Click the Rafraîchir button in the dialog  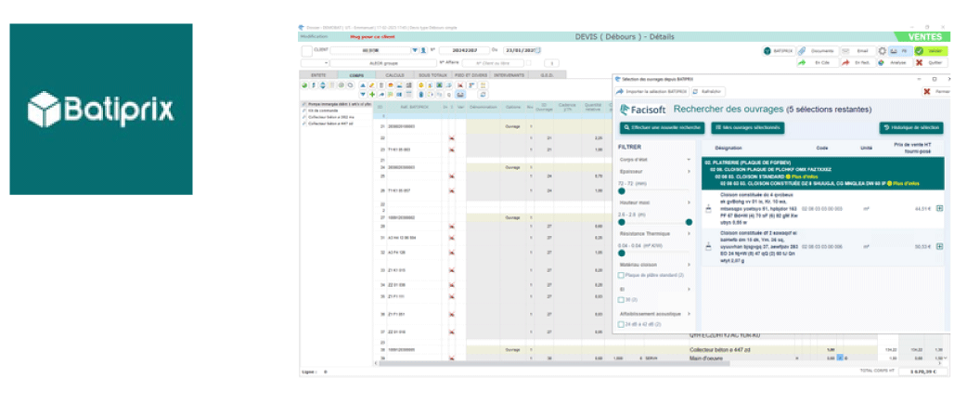[708, 92]
